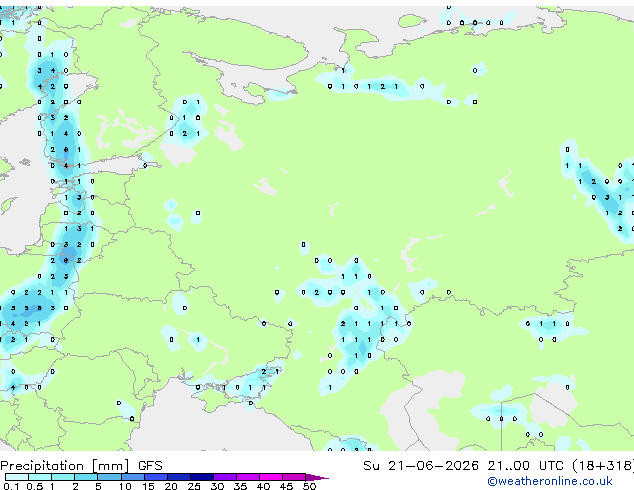Click the 30–35 mm purple legend swatch

[x=225, y=477]
